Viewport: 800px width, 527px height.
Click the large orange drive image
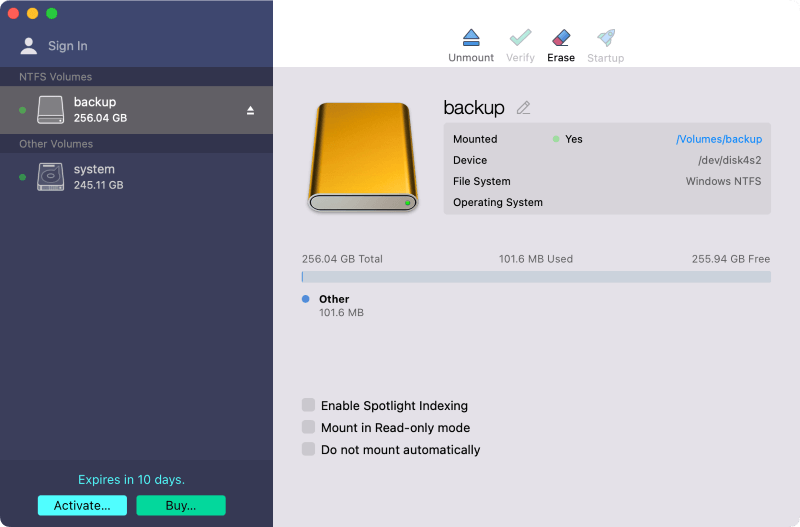tap(362, 156)
